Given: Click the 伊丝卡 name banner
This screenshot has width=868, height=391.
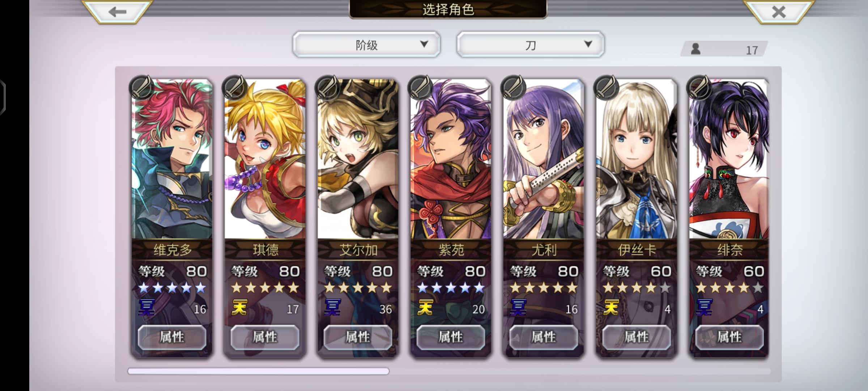Looking at the screenshot, I should [637, 250].
